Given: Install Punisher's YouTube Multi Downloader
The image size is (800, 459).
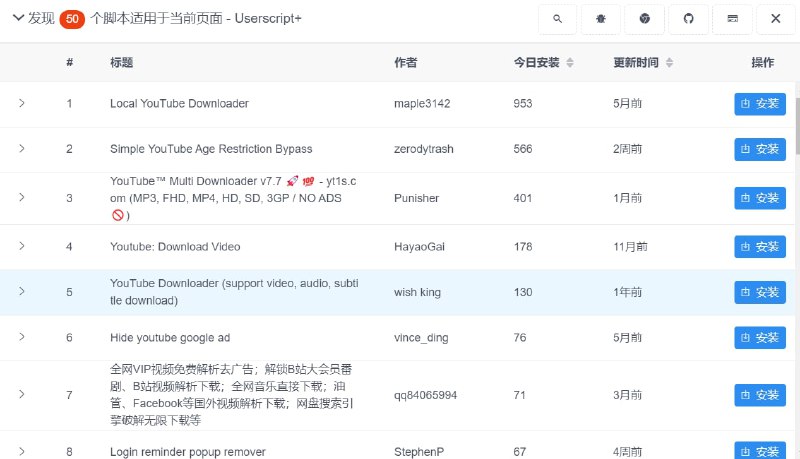Looking at the screenshot, I should (x=760, y=198).
